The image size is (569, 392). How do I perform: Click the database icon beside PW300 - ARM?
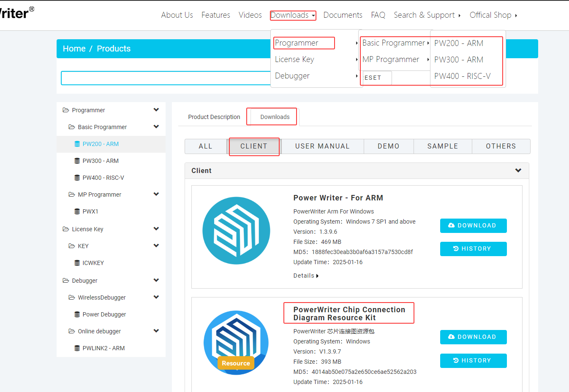[x=77, y=161]
